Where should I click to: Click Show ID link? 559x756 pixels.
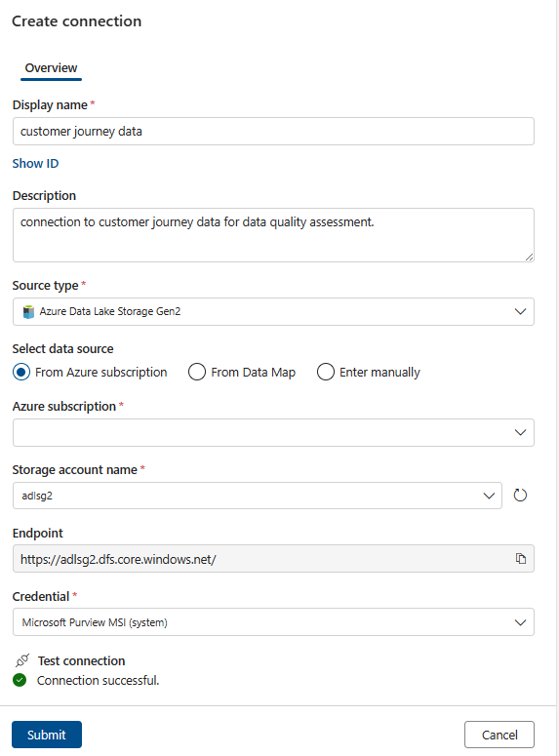coord(35,164)
